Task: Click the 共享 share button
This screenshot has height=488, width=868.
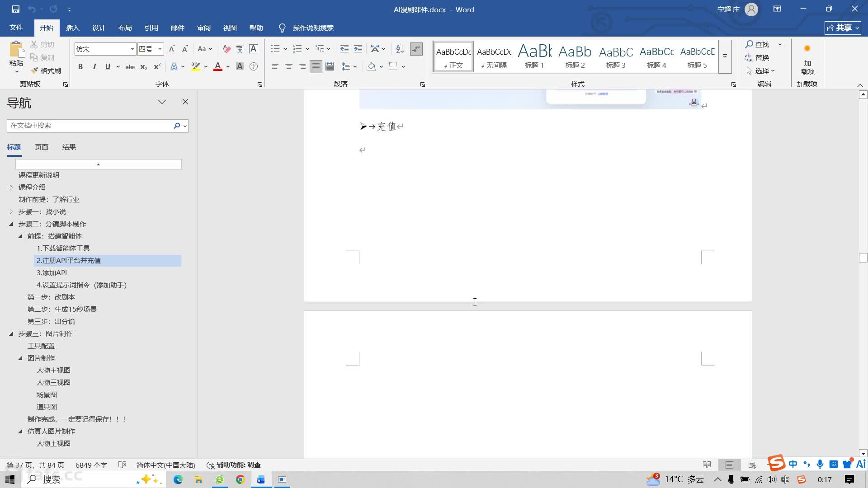Action: (x=843, y=28)
